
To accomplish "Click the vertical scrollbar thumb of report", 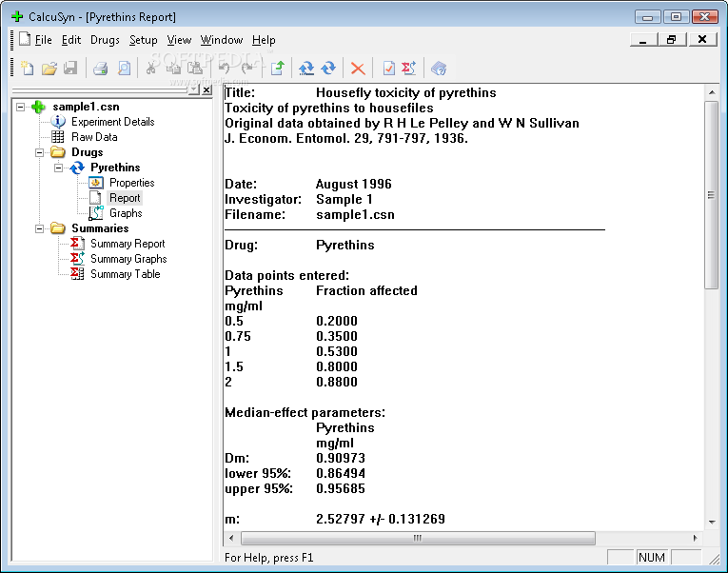I will [x=711, y=195].
